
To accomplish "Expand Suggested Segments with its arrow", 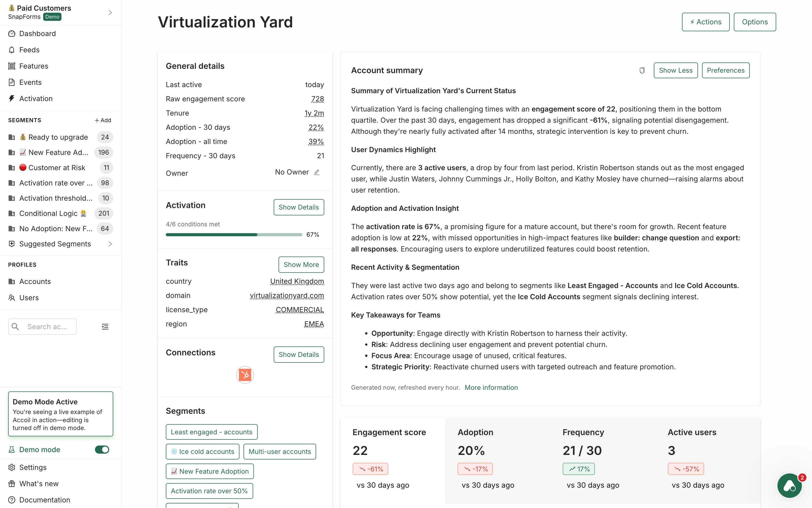I will (x=110, y=244).
